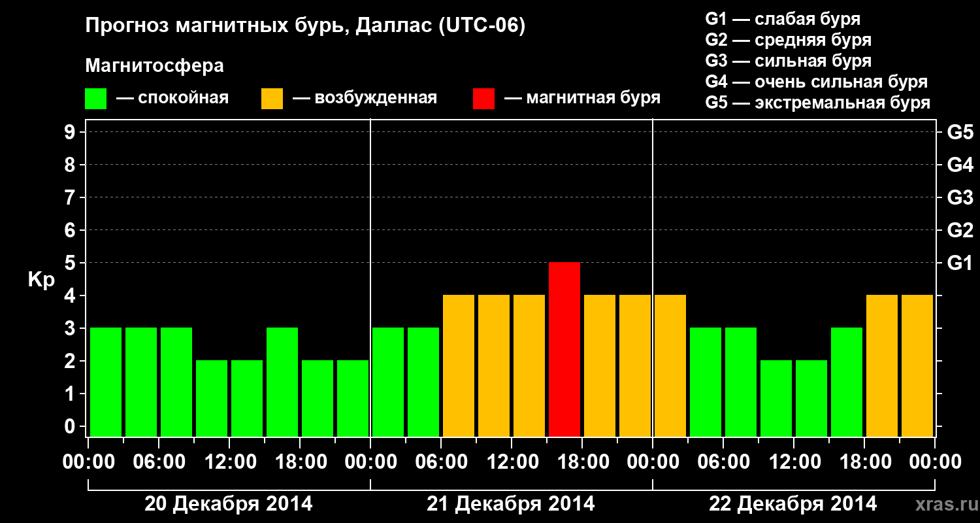Click the '20 Декабря 2014' date label
980x523 pixels.
pyautogui.click(x=229, y=504)
